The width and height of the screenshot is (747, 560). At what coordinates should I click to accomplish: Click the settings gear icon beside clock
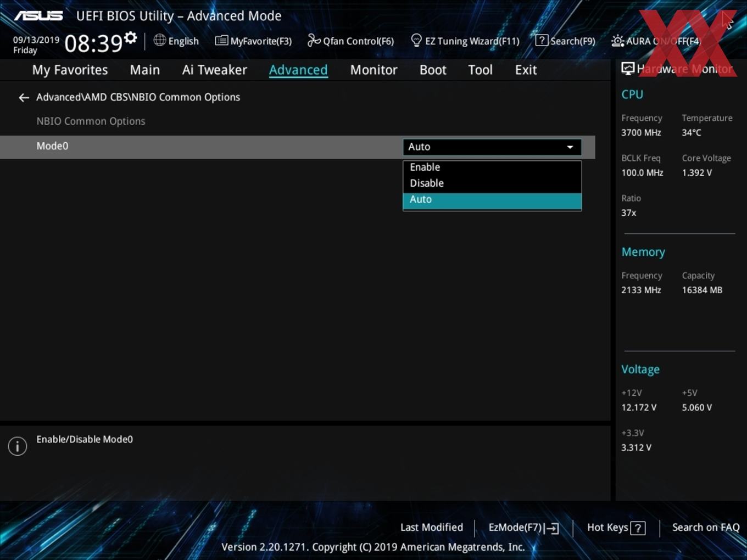coord(131,38)
